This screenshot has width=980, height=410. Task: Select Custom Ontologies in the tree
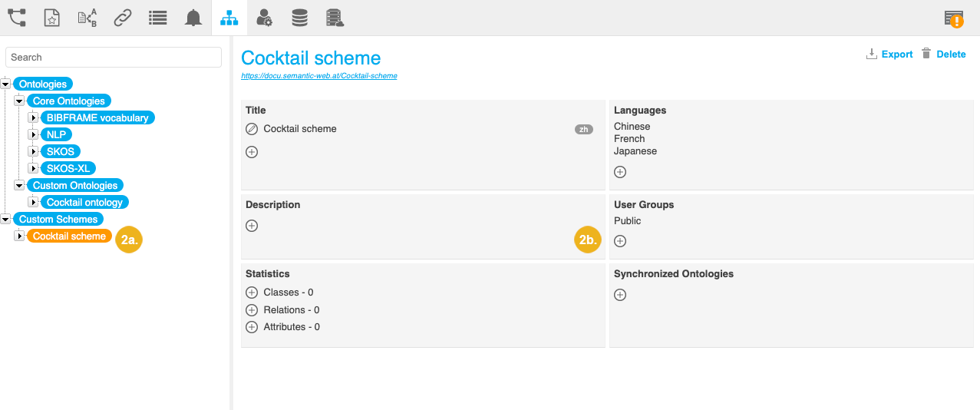point(75,185)
